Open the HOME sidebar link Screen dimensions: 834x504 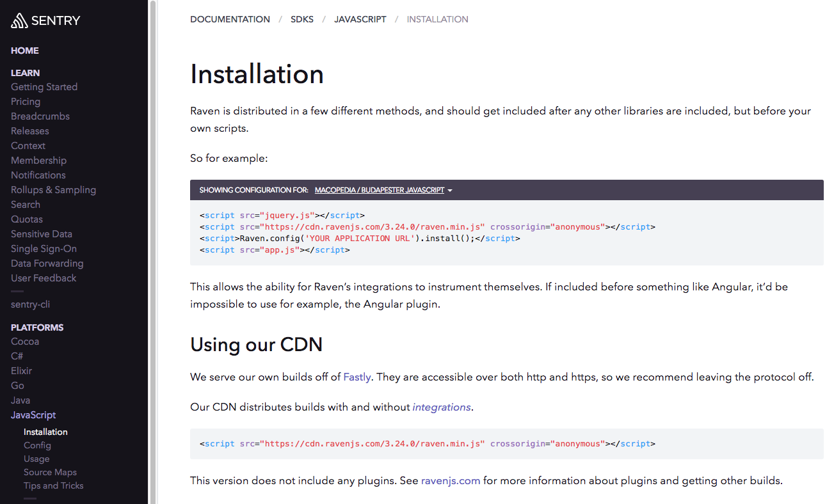tap(25, 51)
